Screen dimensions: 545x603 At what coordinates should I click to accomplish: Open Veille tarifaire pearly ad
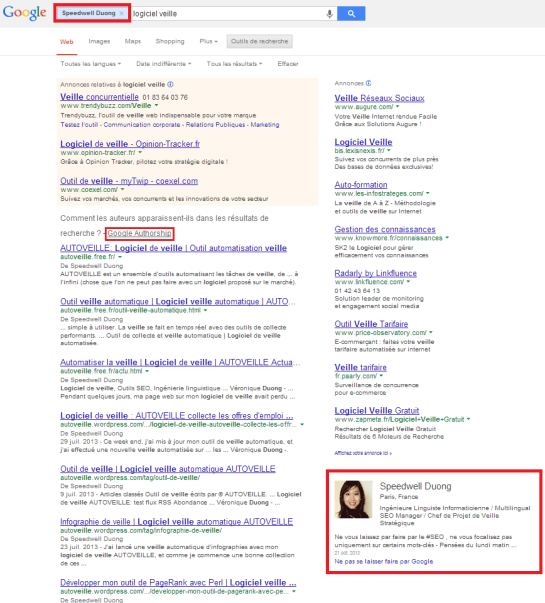pos(360,367)
